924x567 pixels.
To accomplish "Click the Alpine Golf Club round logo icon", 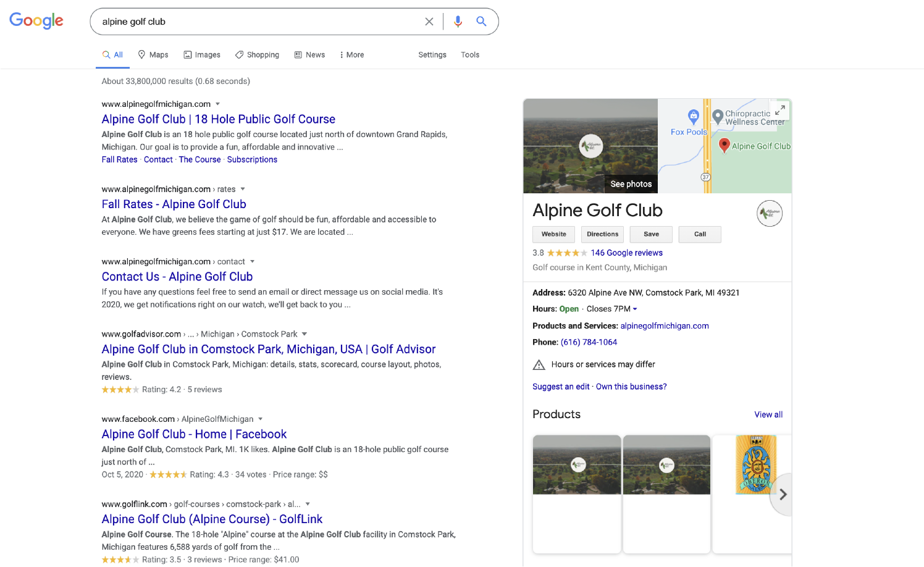I will click(x=770, y=214).
